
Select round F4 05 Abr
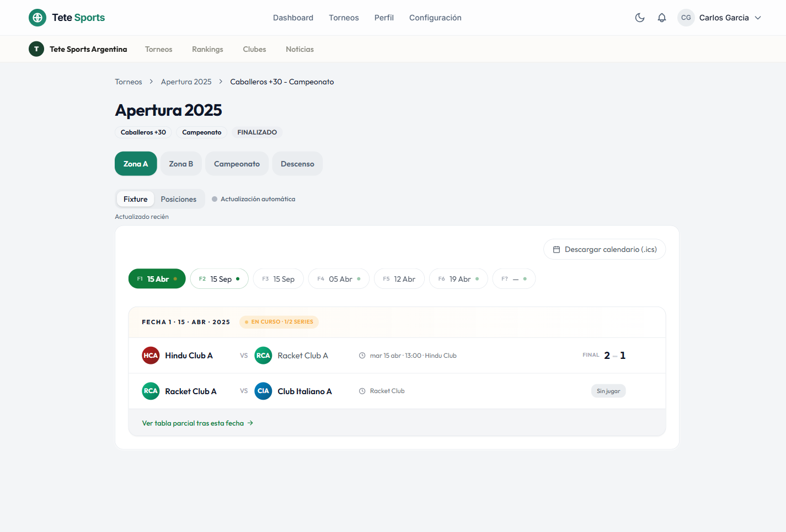[339, 279]
